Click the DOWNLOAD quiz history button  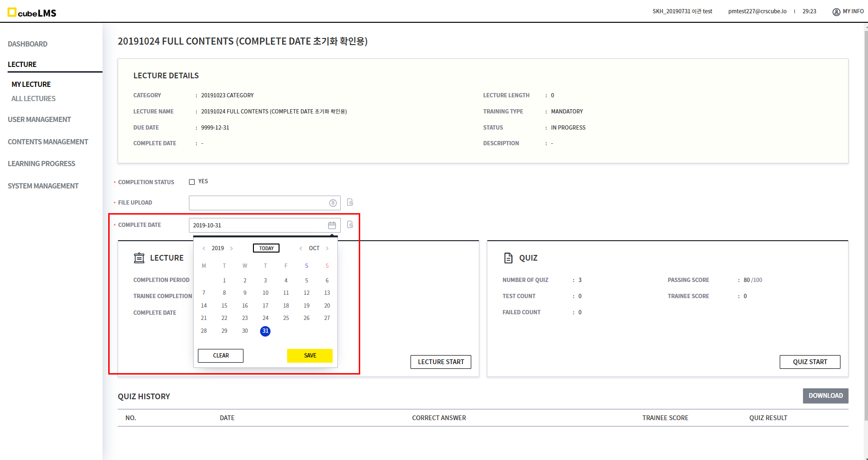click(x=825, y=396)
